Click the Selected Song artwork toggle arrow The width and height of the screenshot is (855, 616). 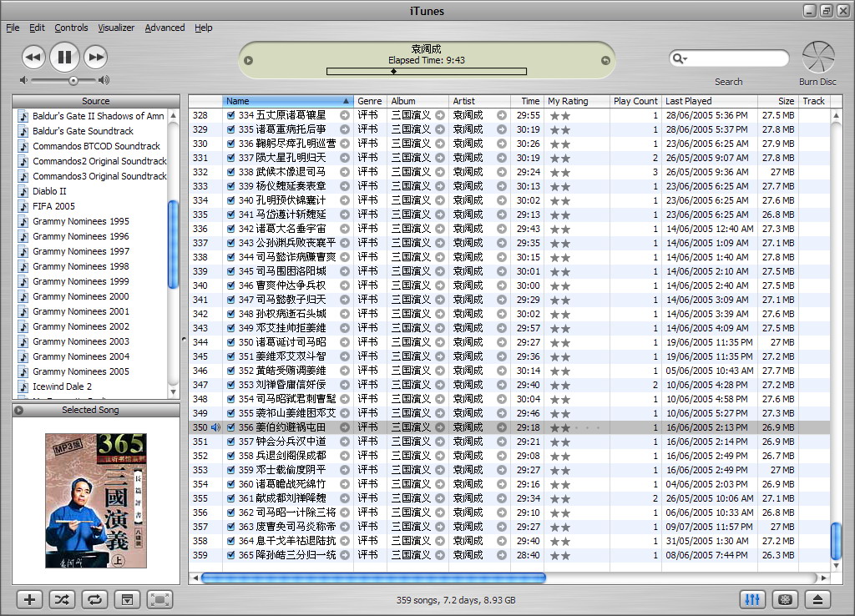(18, 410)
